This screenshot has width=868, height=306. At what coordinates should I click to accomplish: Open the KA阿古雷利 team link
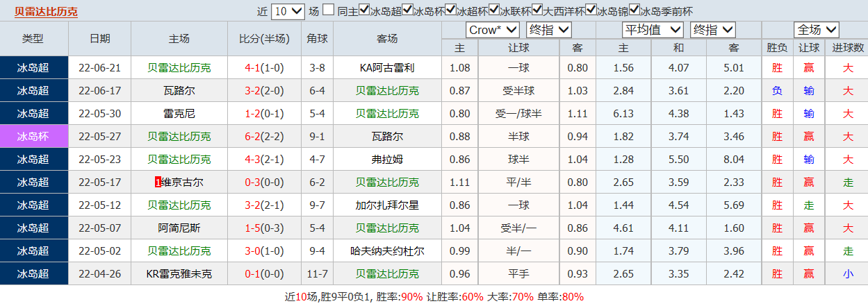387,68
